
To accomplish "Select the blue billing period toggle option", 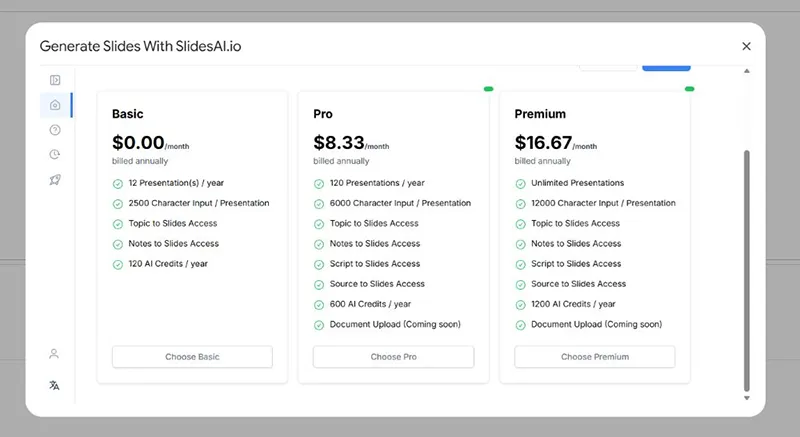I will [x=666, y=67].
